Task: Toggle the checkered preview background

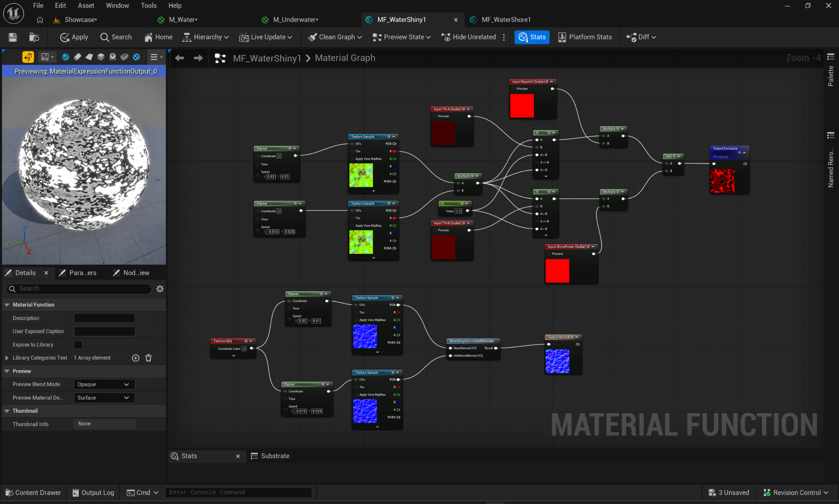Action: (136, 57)
